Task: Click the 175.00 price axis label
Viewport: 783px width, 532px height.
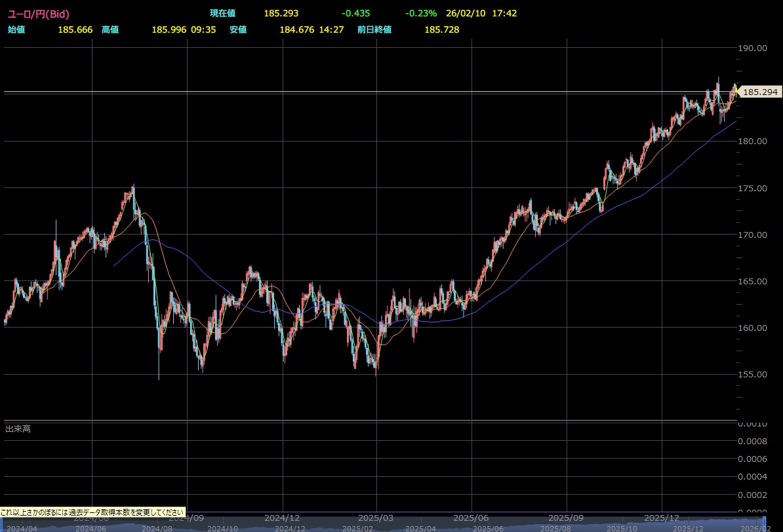Action: [x=753, y=188]
